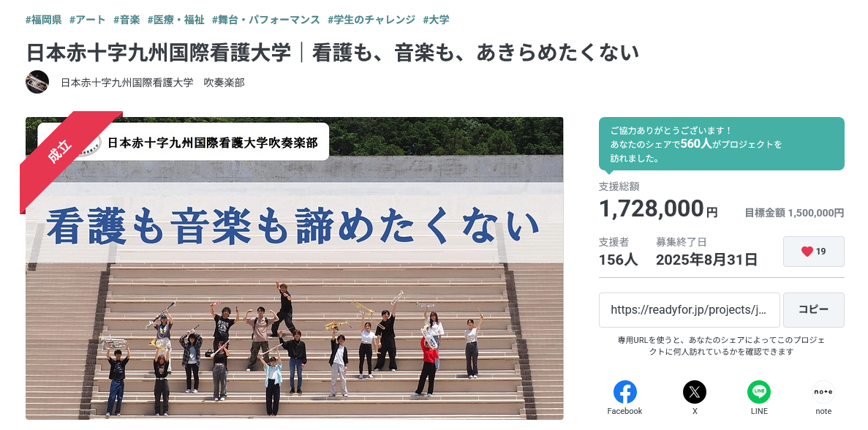
Task: Open the 吹奏楽部 profile avatar
Action: pos(37,82)
